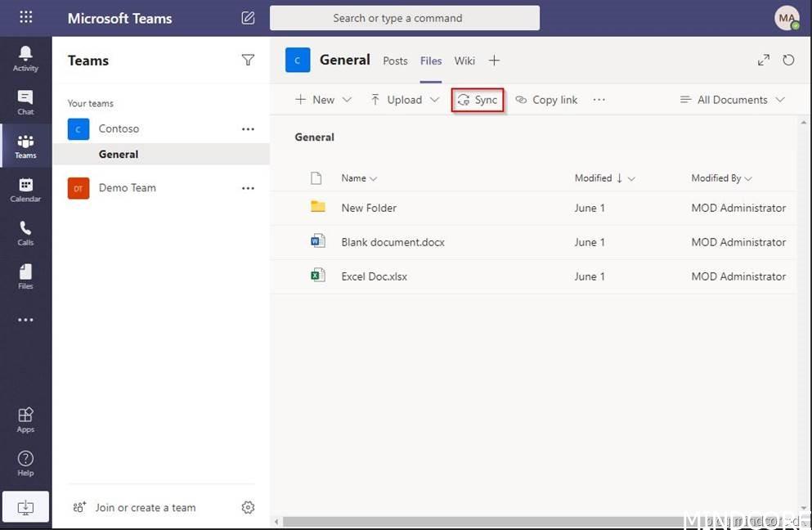
Task: Click the refresh icon in tab header
Action: (788, 60)
